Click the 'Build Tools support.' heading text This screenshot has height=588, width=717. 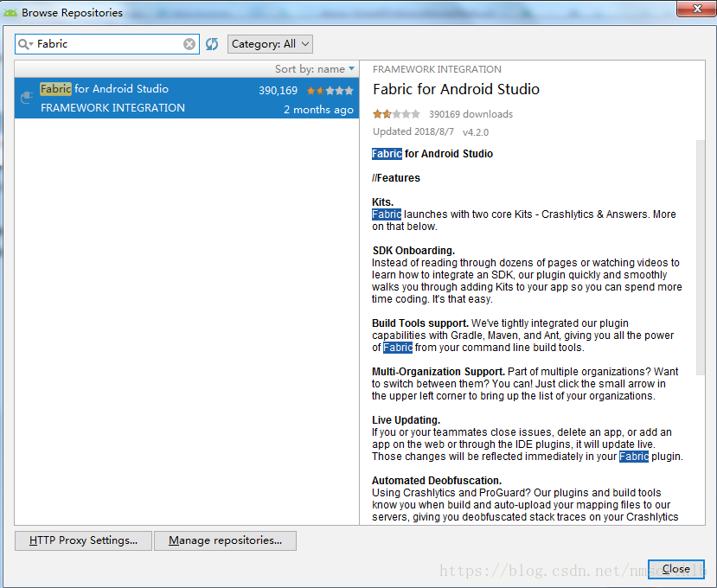[420, 323]
